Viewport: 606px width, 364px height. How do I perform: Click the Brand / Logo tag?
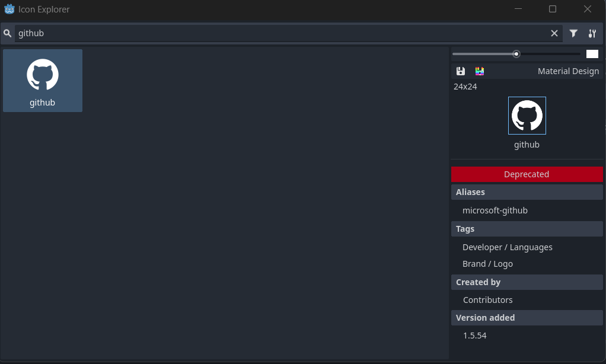pos(487,264)
